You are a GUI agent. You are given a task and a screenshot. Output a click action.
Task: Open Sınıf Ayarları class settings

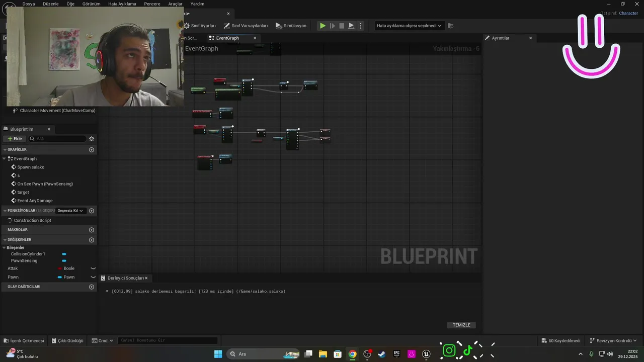pyautogui.click(x=200, y=26)
